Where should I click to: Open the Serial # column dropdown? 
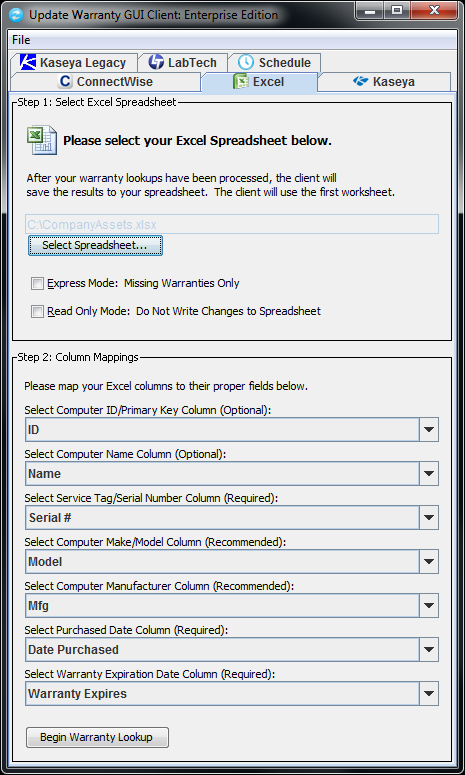click(428, 517)
